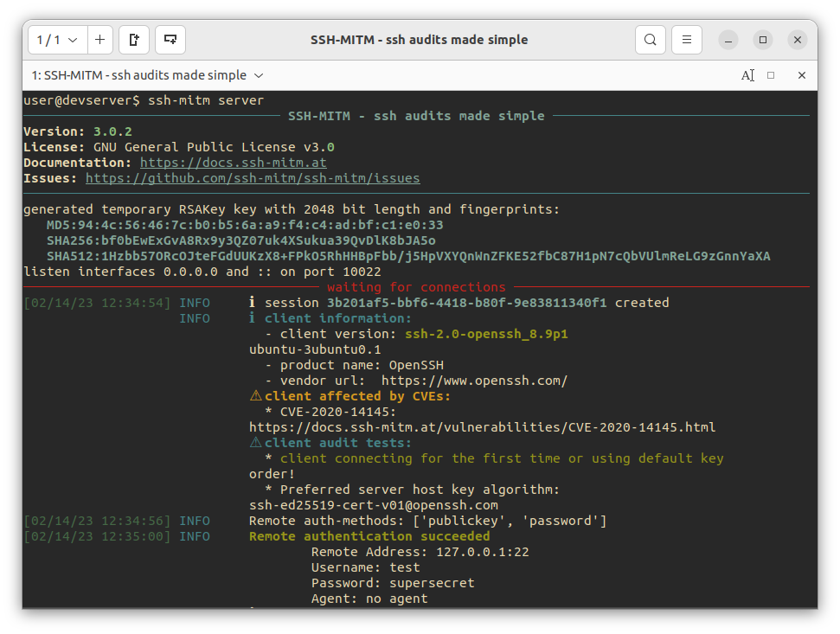This screenshot has width=840, height=634.
Task: Rename the session using the AI icon
Action: (x=747, y=75)
